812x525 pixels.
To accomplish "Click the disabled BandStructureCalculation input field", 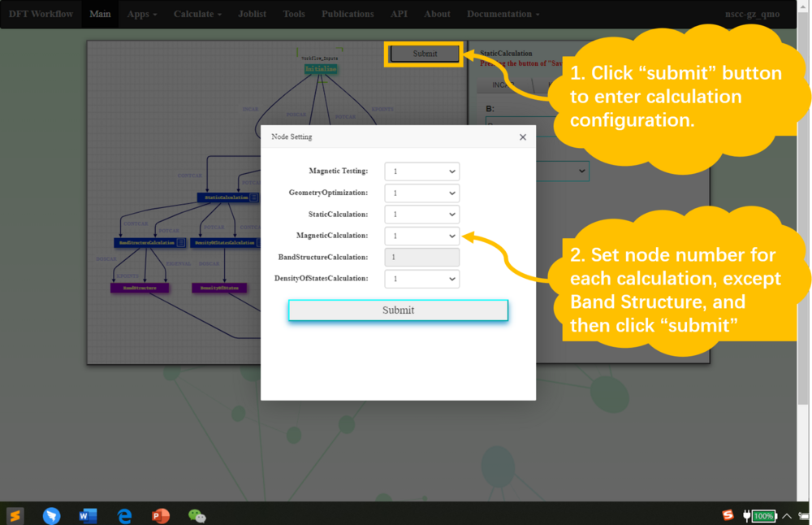I will click(x=421, y=257).
